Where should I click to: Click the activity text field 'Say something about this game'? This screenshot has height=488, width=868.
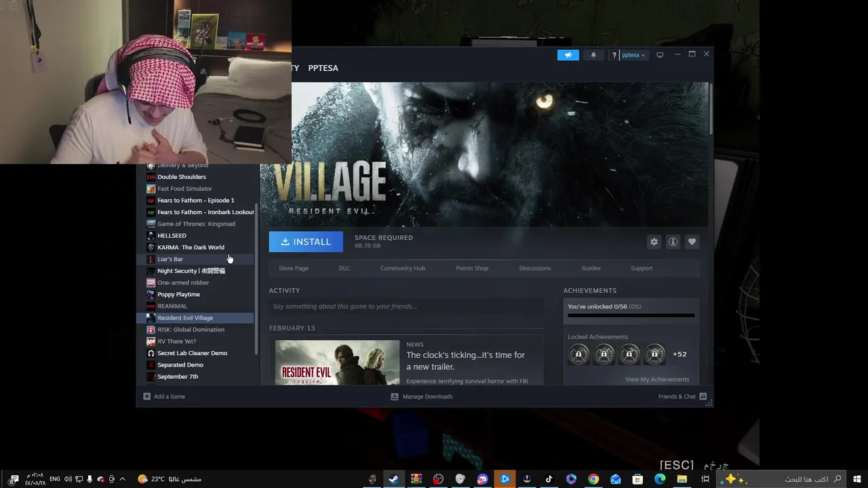[406, 306]
